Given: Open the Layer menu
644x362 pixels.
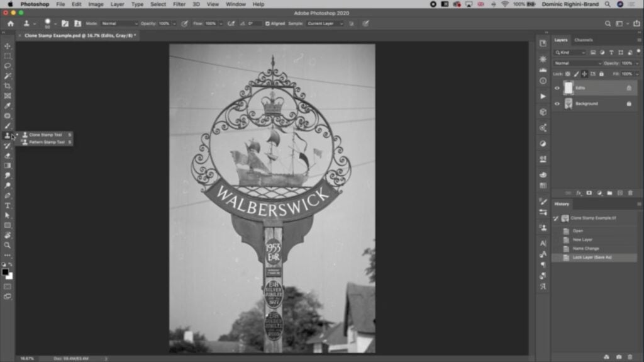Looking at the screenshot, I should [117, 4].
